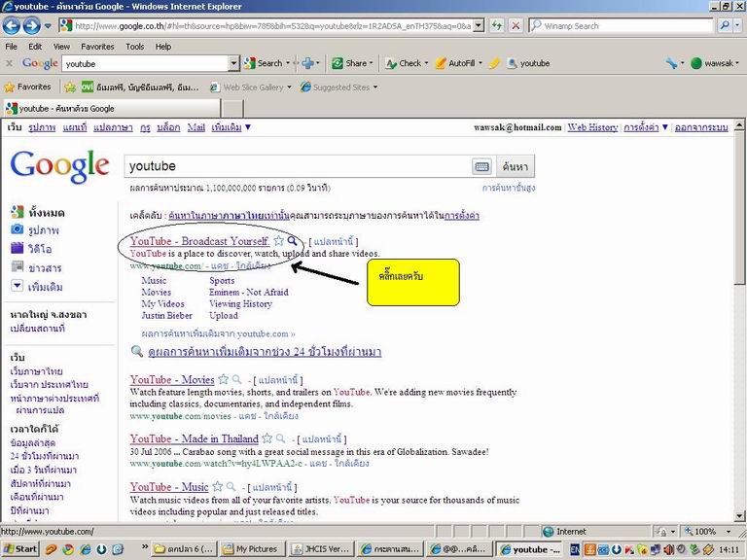This screenshot has width=747, height=560.
Task: Switch to JHCIS Ver... taskbar window
Action: click(x=321, y=548)
